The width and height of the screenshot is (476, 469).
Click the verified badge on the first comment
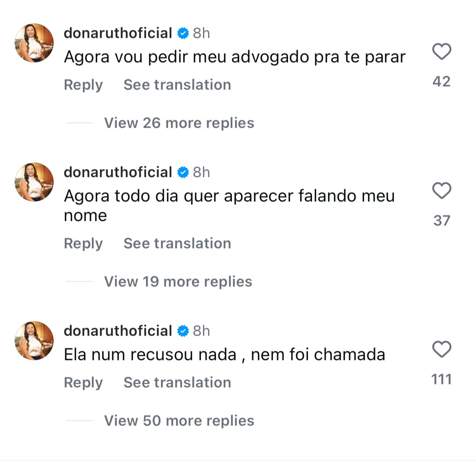(183, 33)
